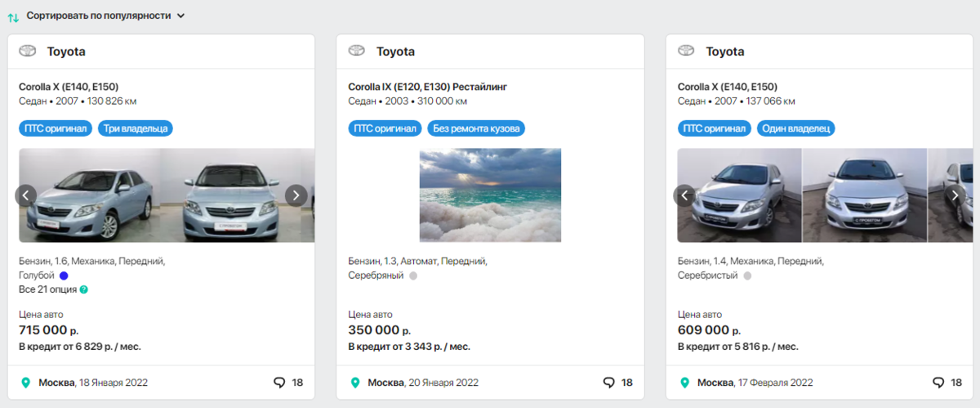Click 'В кредит от 6 829 р.' offer
The width and height of the screenshot is (980, 408).
point(79,347)
